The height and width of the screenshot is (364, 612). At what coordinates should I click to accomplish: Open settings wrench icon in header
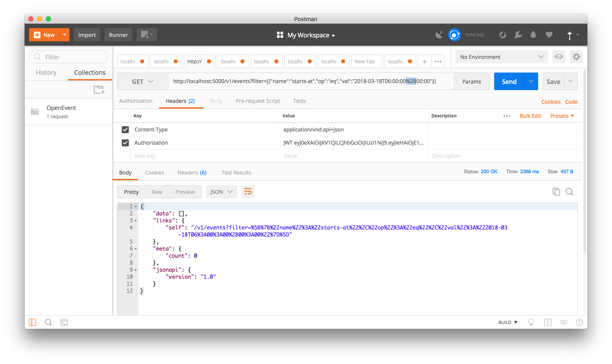point(518,35)
